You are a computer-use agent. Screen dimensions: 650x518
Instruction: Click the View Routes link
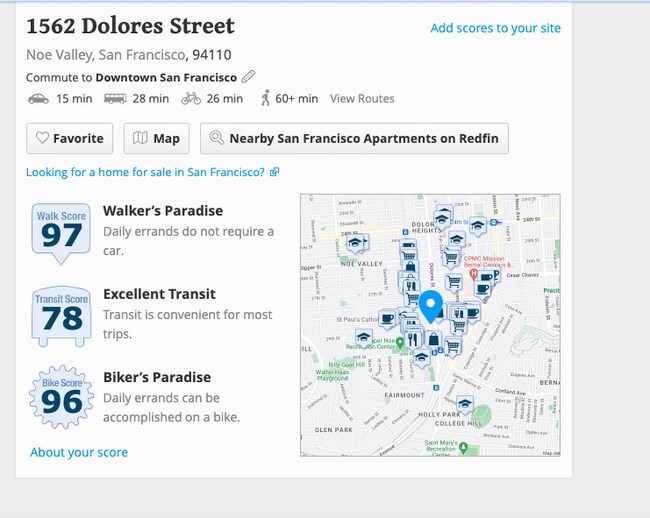click(x=362, y=99)
